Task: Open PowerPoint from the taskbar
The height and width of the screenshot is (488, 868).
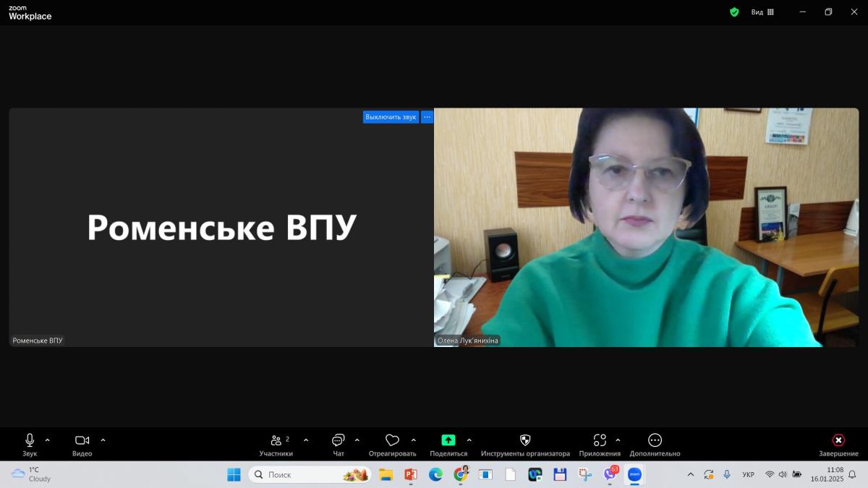Action: 411,475
